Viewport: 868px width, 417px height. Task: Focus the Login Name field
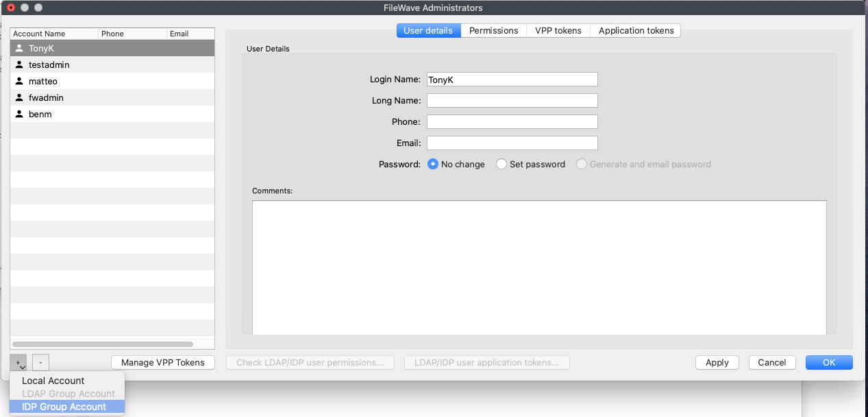(512, 80)
